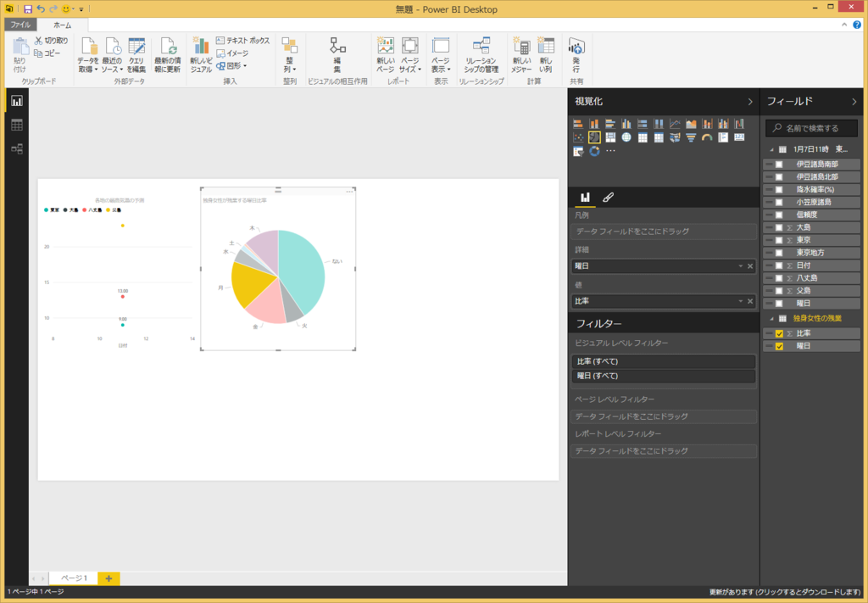Screen dimensions: 868x603
Task: Select the map globe visualization
Action: (x=626, y=137)
